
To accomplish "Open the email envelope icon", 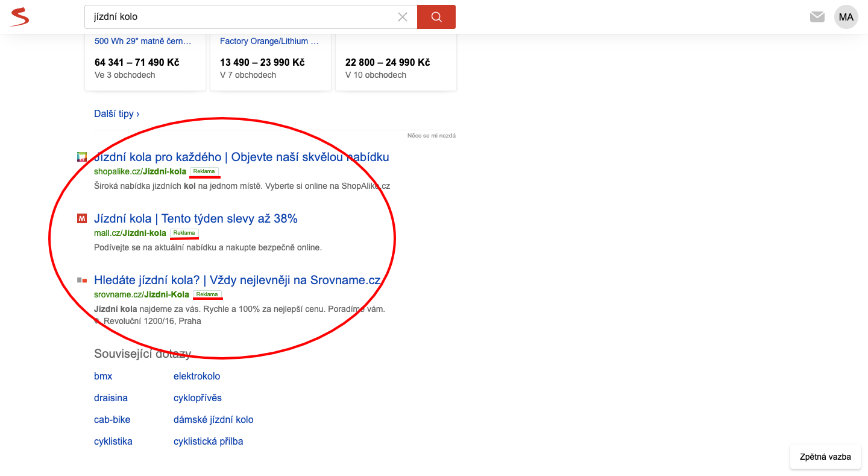I will pos(817,17).
